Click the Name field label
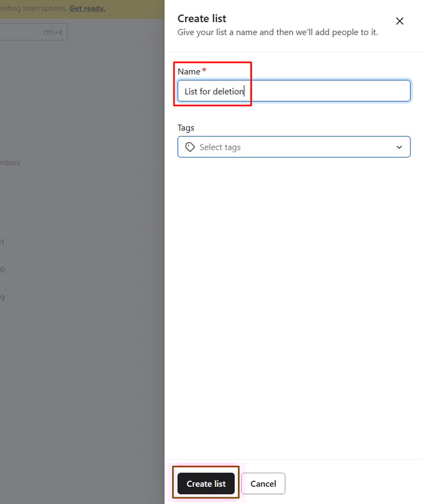 point(189,72)
